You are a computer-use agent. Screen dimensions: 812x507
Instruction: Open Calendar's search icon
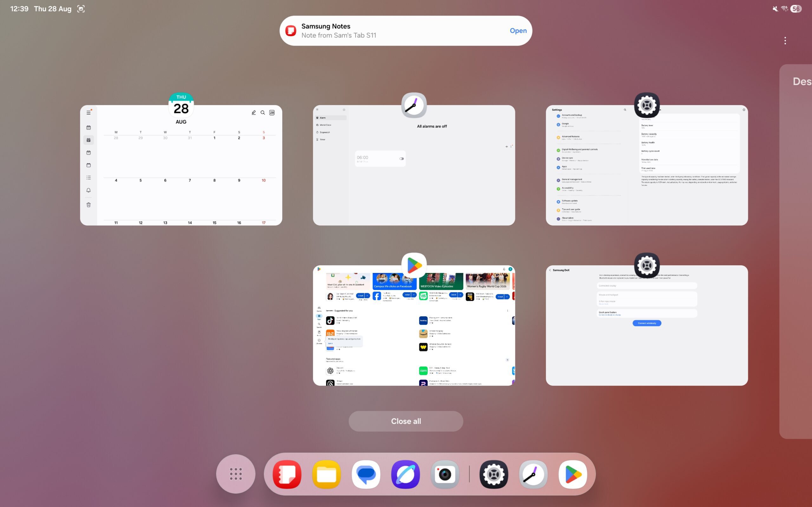click(263, 113)
